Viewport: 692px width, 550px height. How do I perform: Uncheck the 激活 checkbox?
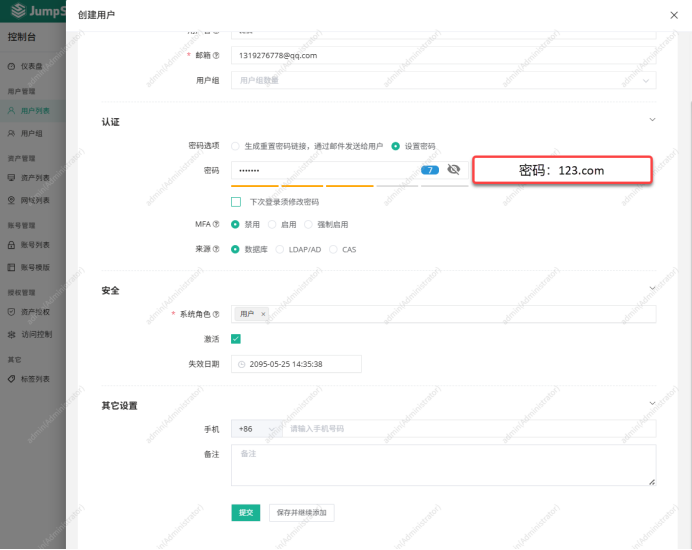click(x=236, y=339)
